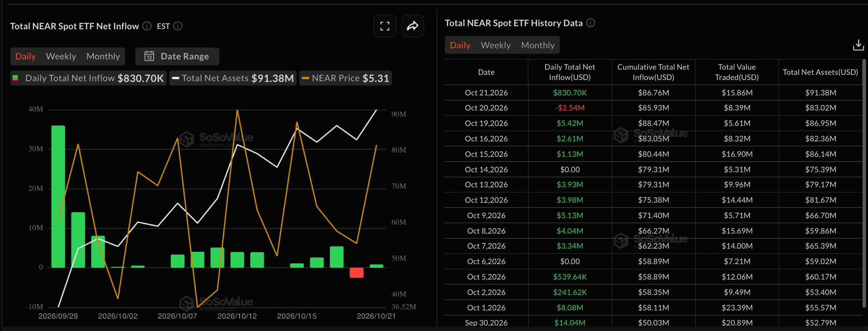This screenshot has width=868, height=331.
Task: Click the -$2.54M inflow value for Oct 20
Action: (x=570, y=108)
